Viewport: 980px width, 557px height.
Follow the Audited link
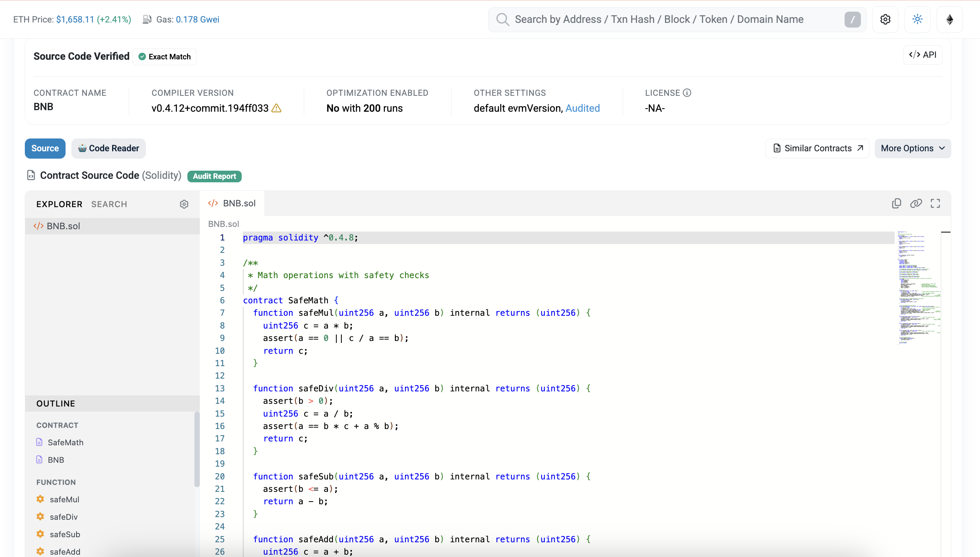click(x=582, y=108)
